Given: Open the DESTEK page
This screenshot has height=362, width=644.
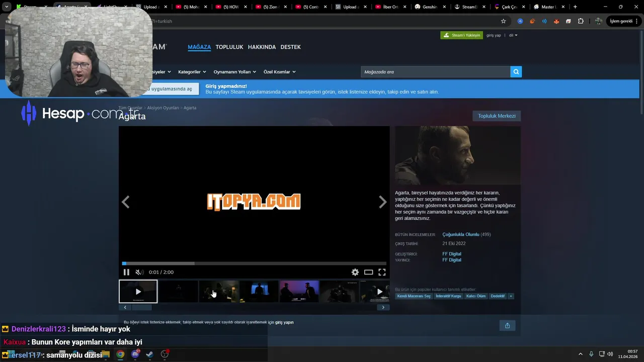Looking at the screenshot, I should [290, 47].
